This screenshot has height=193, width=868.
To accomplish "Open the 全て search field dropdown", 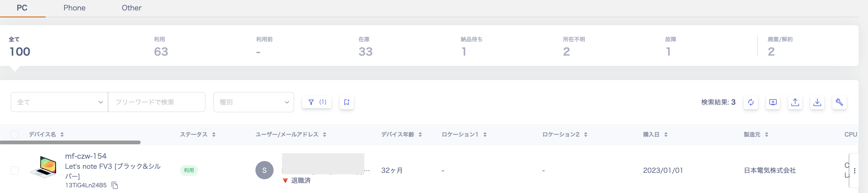I will pyautogui.click(x=59, y=102).
